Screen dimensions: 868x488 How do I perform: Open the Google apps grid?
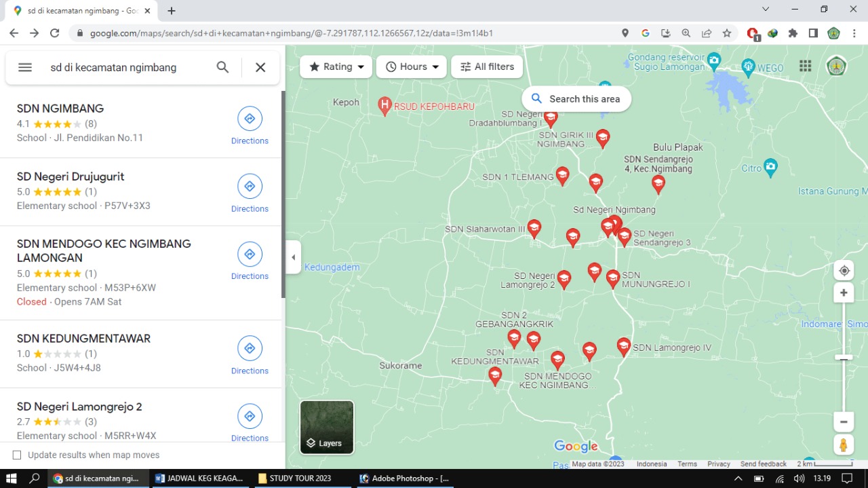[805, 66]
